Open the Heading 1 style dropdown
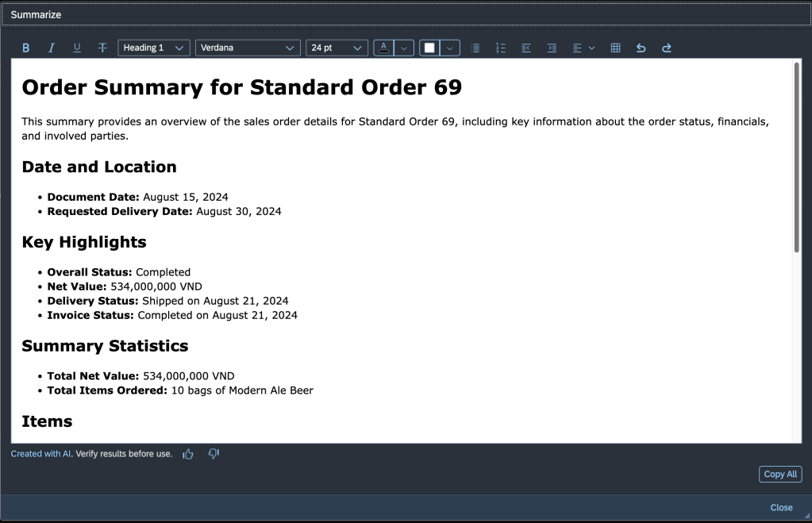 click(154, 48)
